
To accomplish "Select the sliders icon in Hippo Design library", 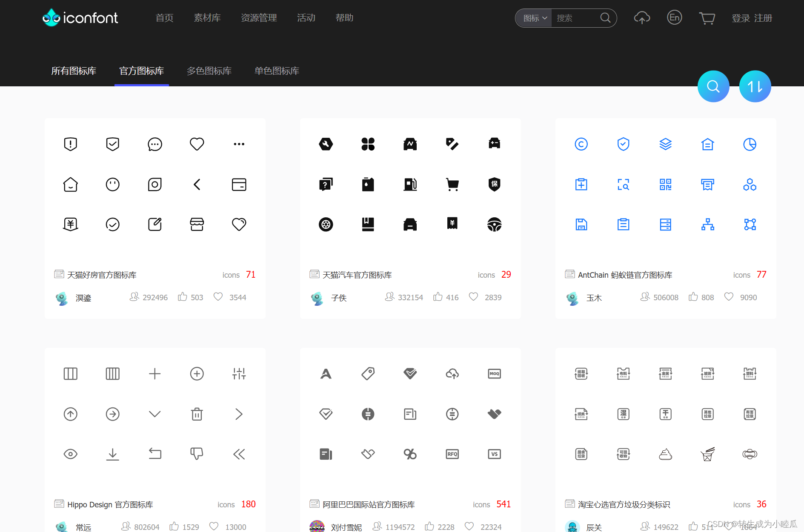I will [239, 374].
